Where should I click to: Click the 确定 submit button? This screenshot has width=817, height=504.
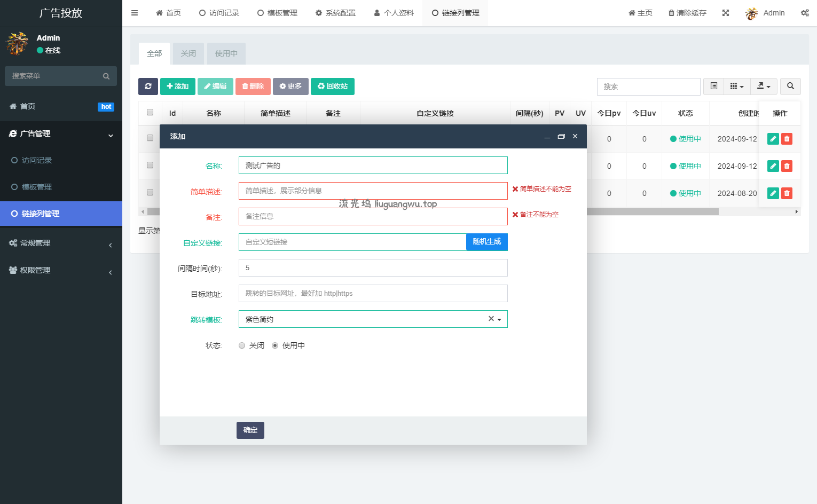[x=250, y=430]
